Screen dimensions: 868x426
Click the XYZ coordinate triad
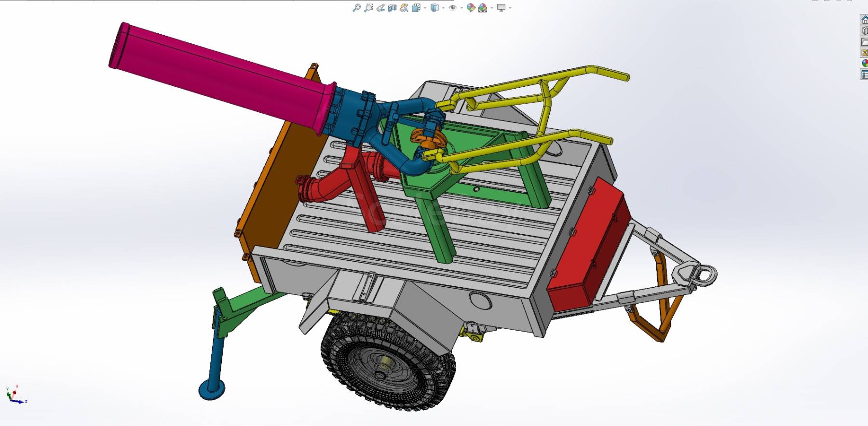point(16,395)
